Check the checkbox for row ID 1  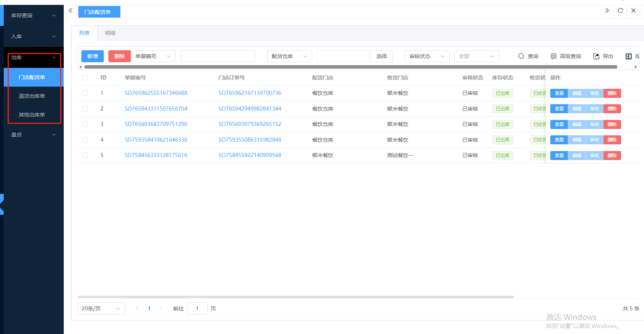point(85,93)
